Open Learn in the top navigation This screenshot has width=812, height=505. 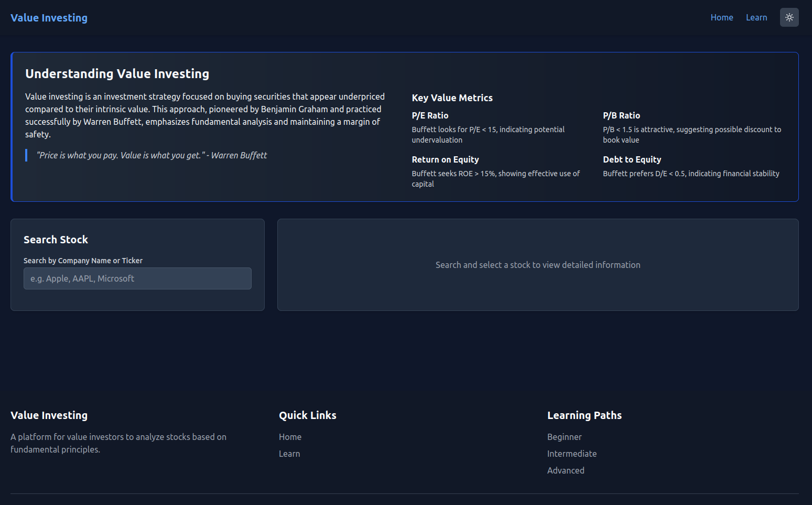756,17
